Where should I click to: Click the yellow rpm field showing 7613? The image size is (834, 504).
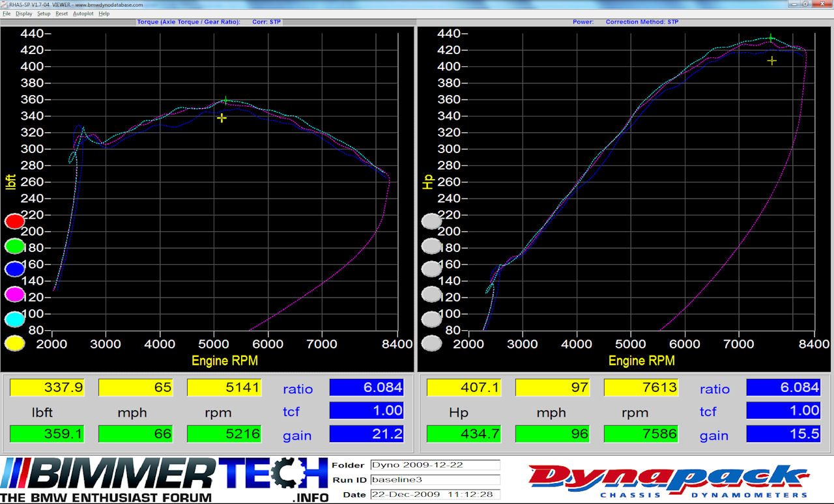point(641,387)
